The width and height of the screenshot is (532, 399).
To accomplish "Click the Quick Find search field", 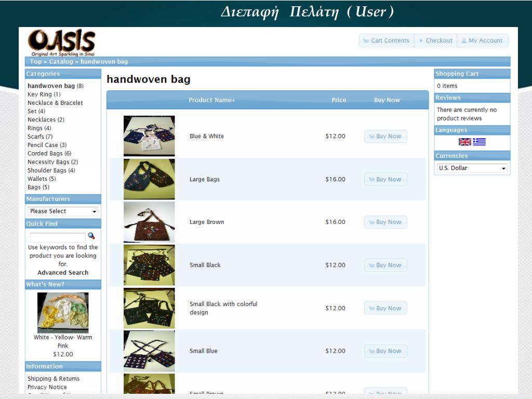I will (x=57, y=237).
